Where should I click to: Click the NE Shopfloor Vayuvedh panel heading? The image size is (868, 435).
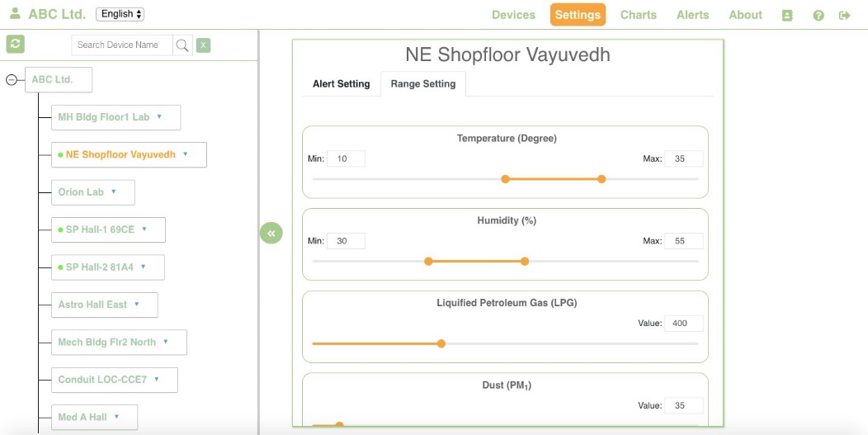507,54
